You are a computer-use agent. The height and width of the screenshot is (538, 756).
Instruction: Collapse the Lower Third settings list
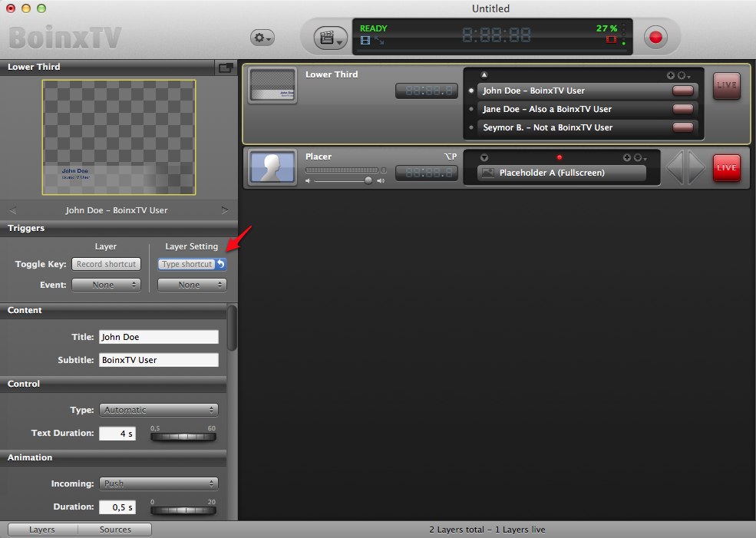pos(484,74)
